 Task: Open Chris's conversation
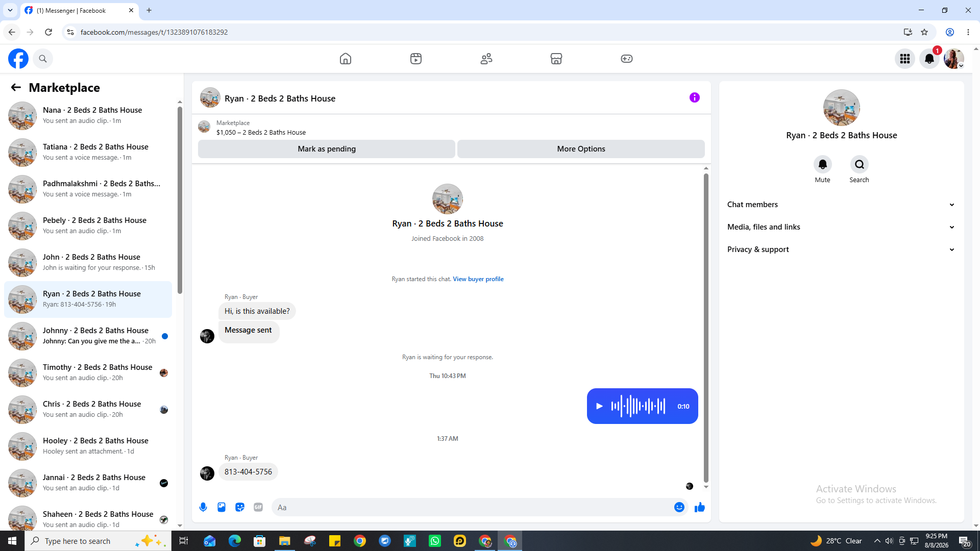pos(88,409)
